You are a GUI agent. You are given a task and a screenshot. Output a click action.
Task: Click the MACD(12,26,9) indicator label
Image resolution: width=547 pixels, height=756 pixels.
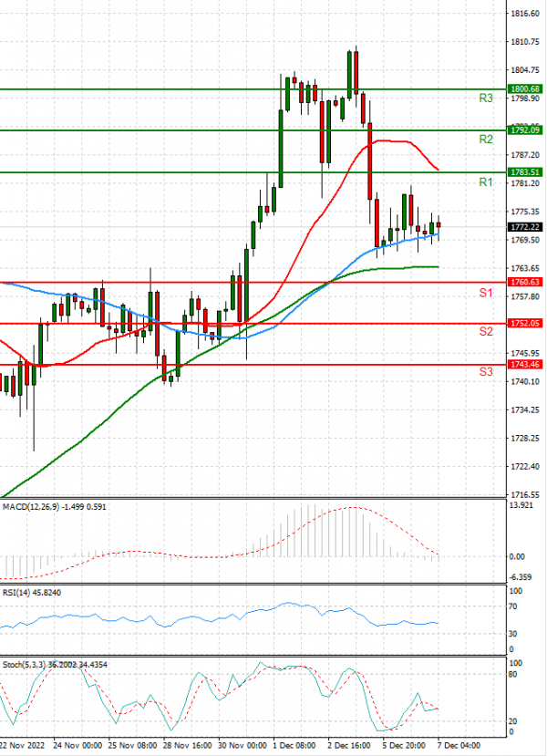coord(54,507)
